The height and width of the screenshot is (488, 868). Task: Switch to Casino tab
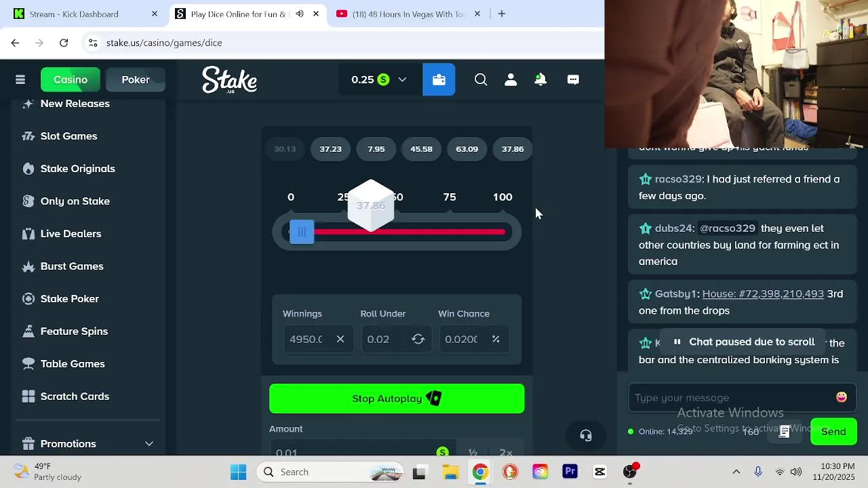tap(71, 80)
